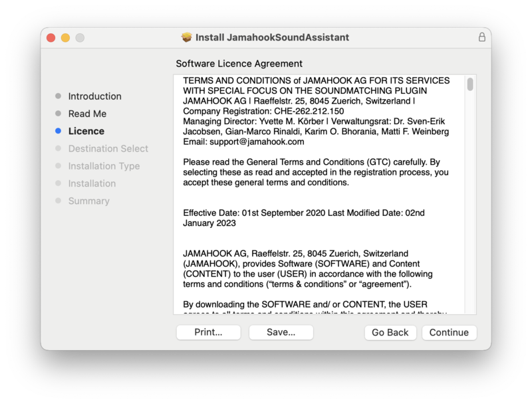Continue to the next installer step
Image resolution: width=532 pixels, height=404 pixels.
[450, 332]
